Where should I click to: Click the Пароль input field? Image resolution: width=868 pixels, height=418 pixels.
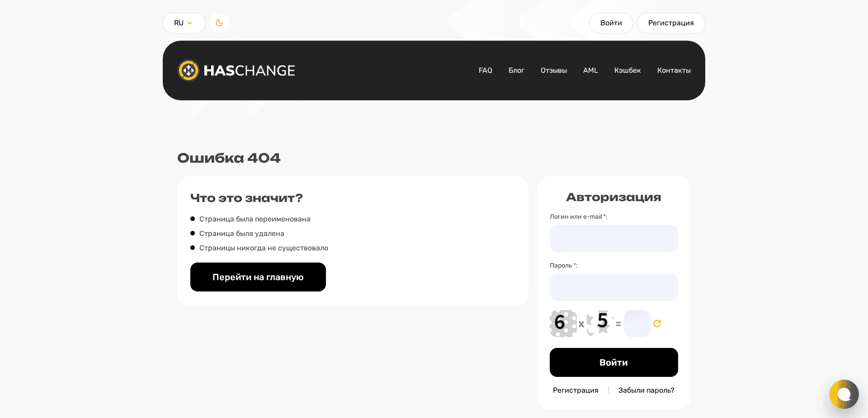613,287
